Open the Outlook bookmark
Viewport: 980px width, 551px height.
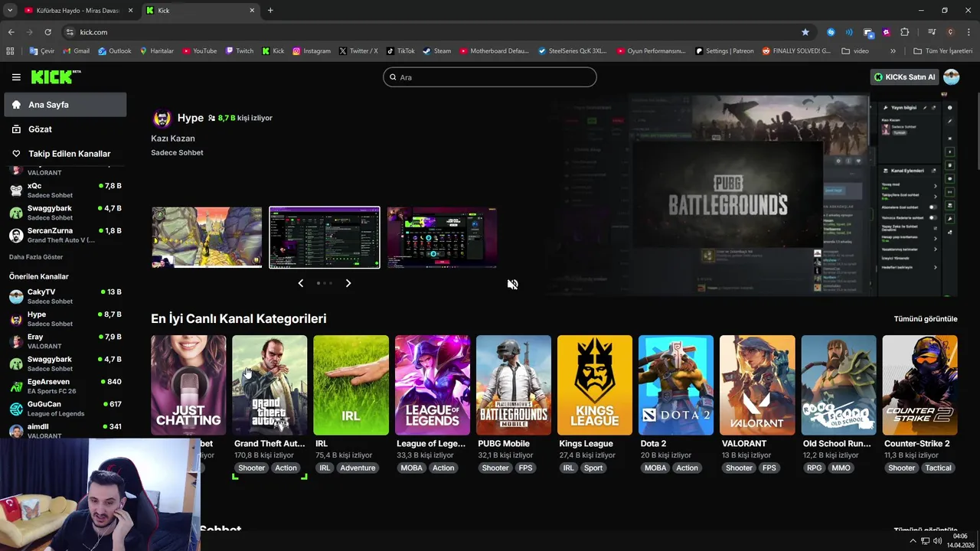115,51
